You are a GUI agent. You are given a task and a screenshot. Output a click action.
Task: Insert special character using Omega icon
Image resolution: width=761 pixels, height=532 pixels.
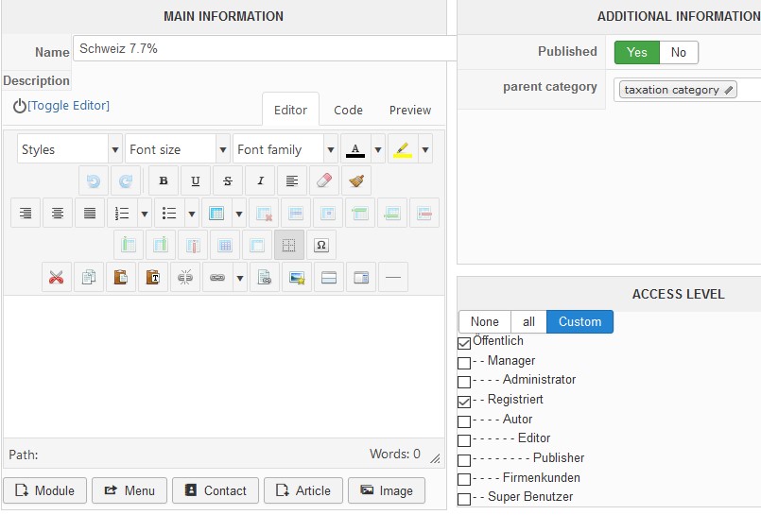[x=321, y=245]
